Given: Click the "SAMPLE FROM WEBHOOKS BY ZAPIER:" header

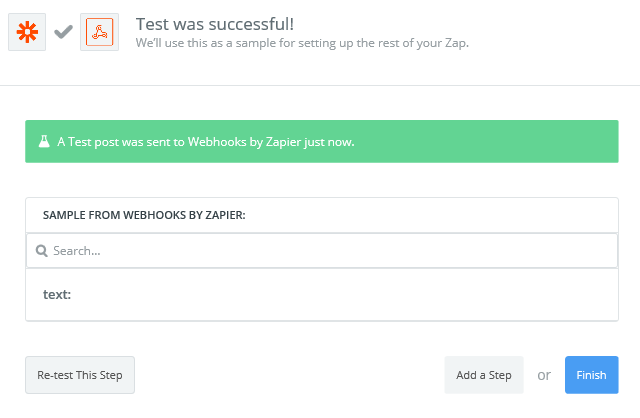Looking at the screenshot, I should 144,215.
